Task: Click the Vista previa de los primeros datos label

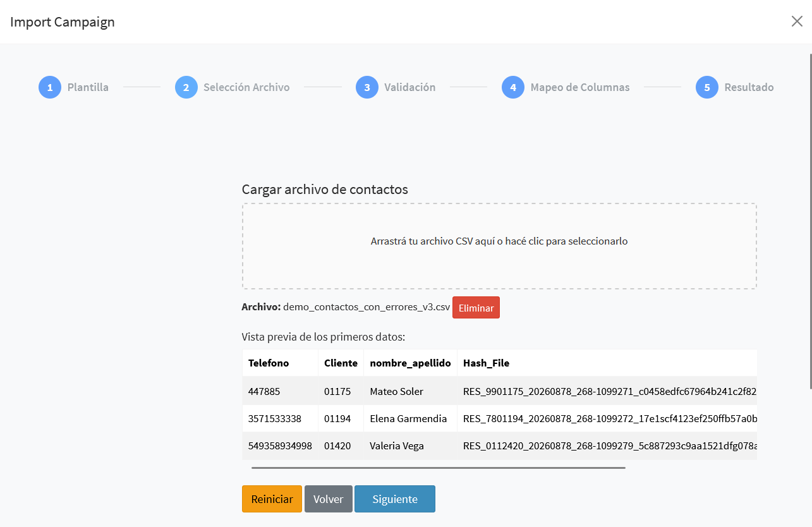Action: (x=324, y=337)
